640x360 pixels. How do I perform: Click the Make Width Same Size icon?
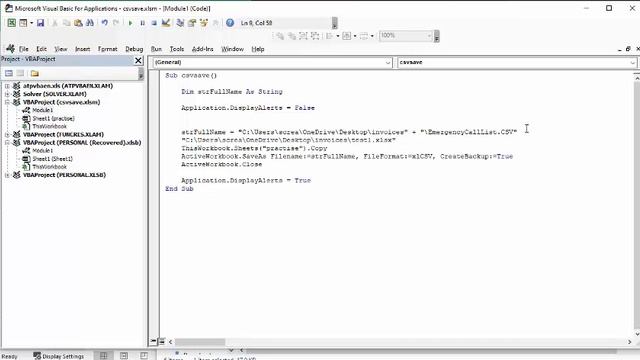point(364,36)
